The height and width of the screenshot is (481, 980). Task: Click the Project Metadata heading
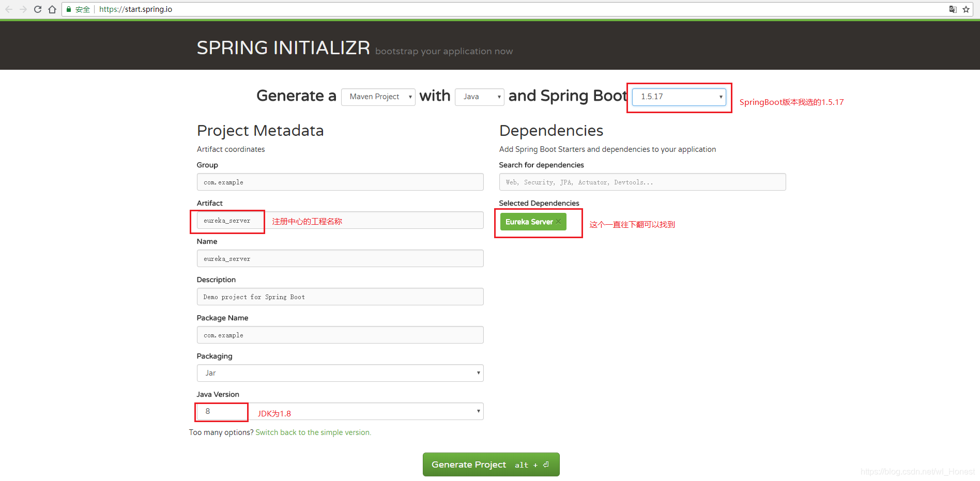click(x=260, y=131)
